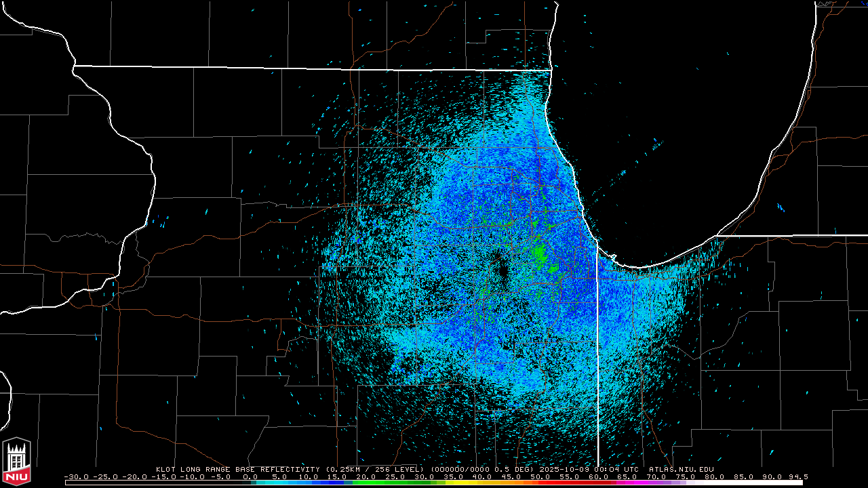868x488 pixels.
Task: Click the -30.0 label on reflectivity scale
Action: pyautogui.click(x=77, y=476)
